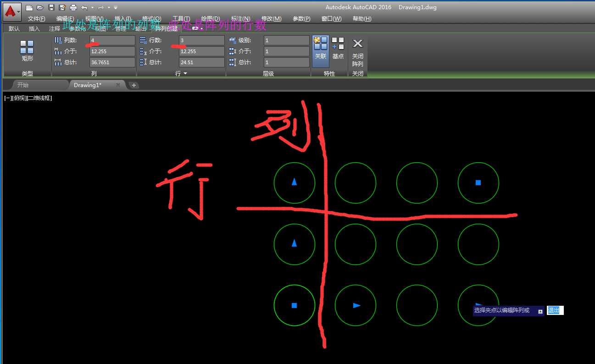The image size is (595, 364).
Task: Click the 二维线框 visual style label
Action: [39, 98]
